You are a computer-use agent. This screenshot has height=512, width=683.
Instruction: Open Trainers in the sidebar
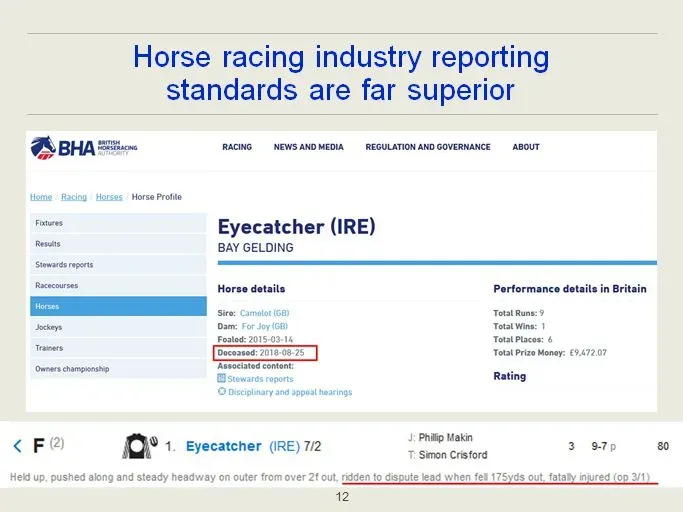click(x=118, y=348)
